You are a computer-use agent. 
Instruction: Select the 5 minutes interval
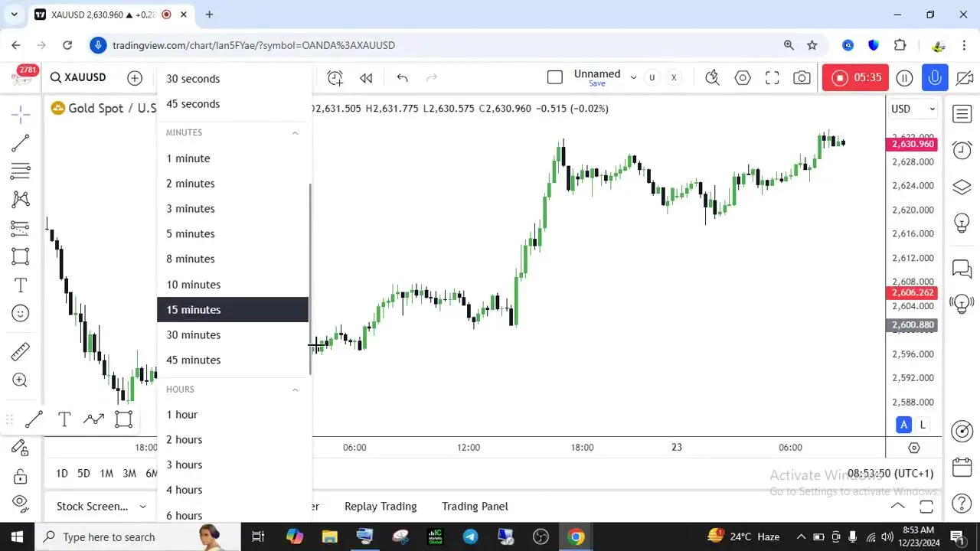[x=233, y=234]
